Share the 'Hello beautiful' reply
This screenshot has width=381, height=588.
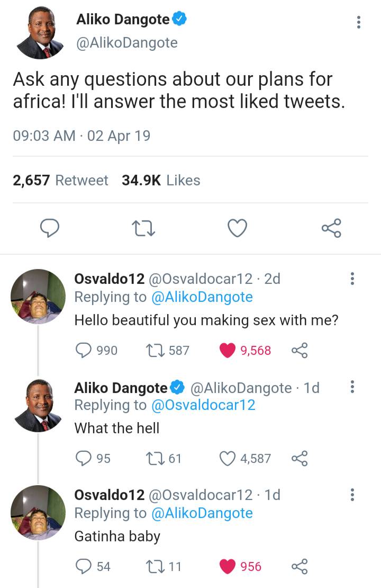point(300,350)
